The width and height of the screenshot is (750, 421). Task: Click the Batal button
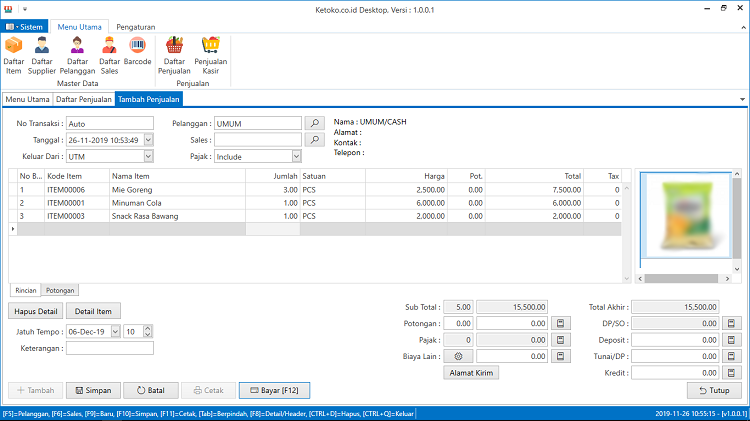point(151,390)
